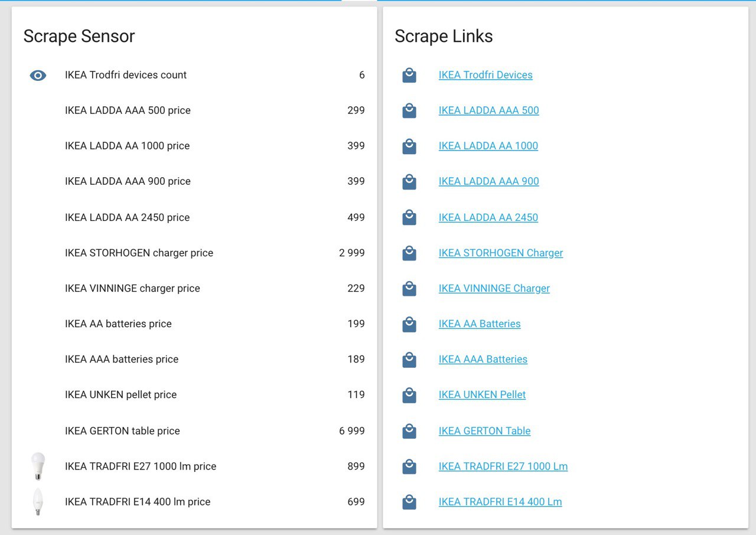This screenshot has height=535, width=756.
Task: Select the IKEA LADDA AAA 500 price label
Action: pos(128,110)
